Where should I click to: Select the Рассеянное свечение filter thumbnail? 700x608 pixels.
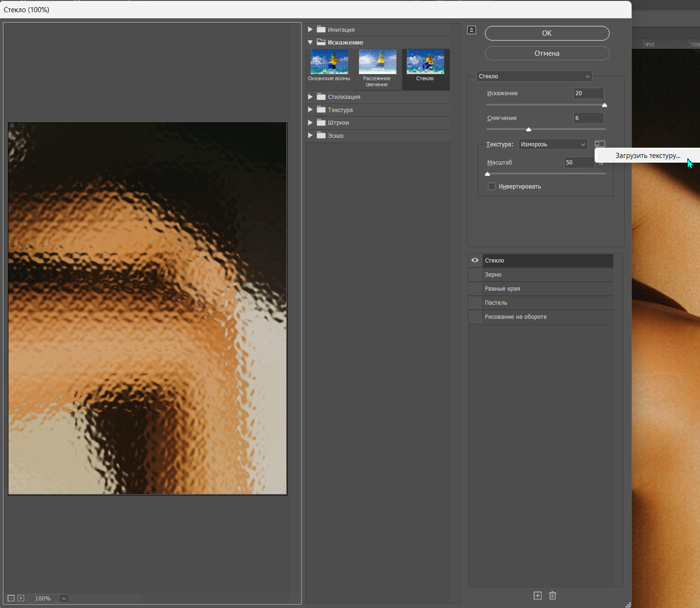pyautogui.click(x=377, y=62)
